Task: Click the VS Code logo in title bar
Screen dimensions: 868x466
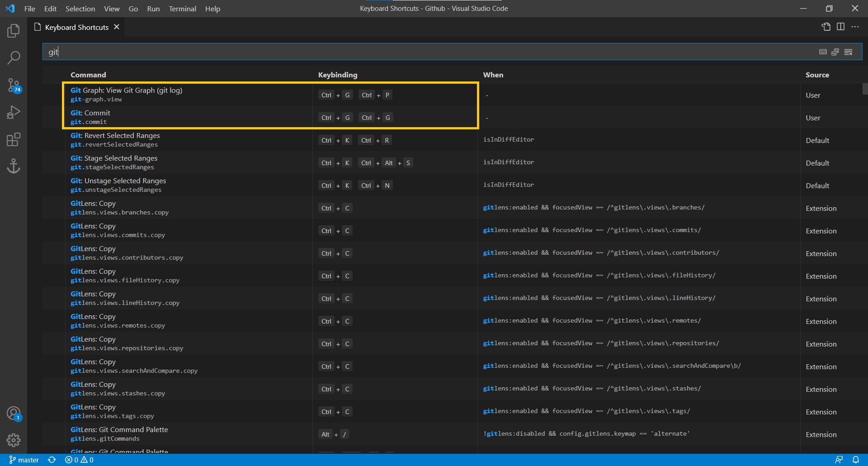Action: pyautogui.click(x=10, y=9)
